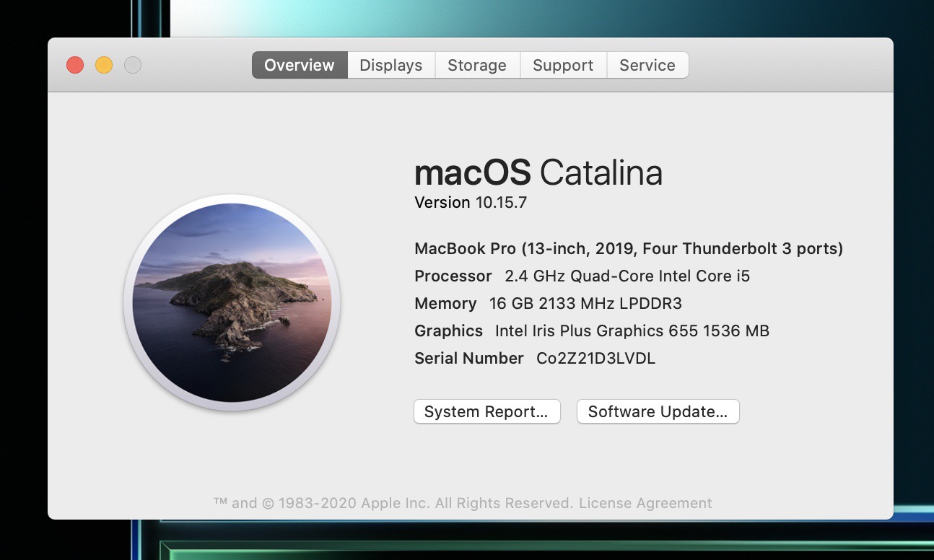
Task: Close the About This Mac window
Action: click(x=75, y=65)
